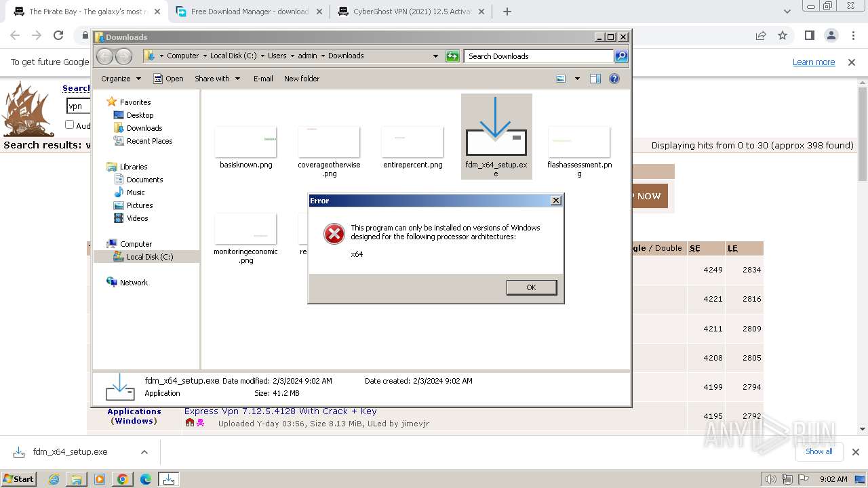Click the Change your view icon
868x488 pixels.
tap(561, 79)
